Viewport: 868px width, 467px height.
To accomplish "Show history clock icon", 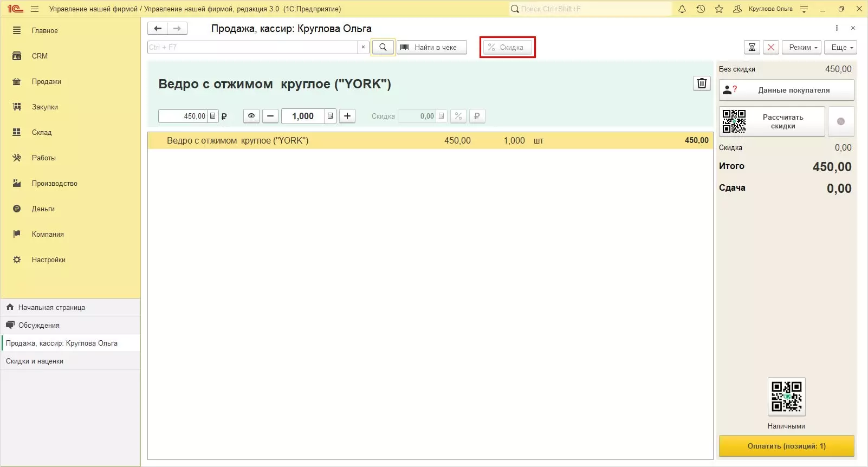I will (701, 9).
